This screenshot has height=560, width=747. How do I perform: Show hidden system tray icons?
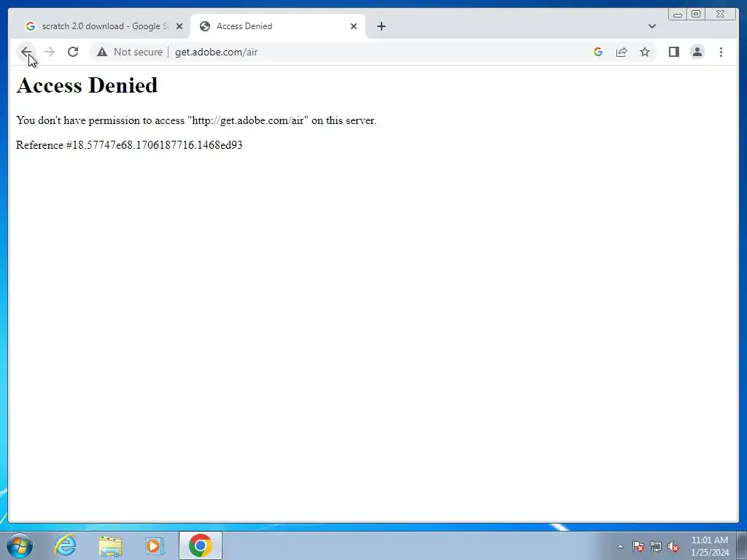pyautogui.click(x=620, y=546)
